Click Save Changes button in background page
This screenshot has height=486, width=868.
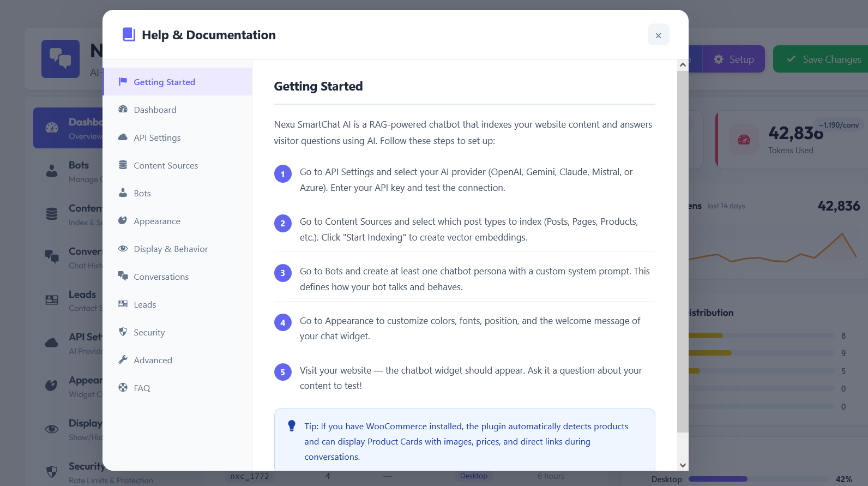click(x=822, y=59)
